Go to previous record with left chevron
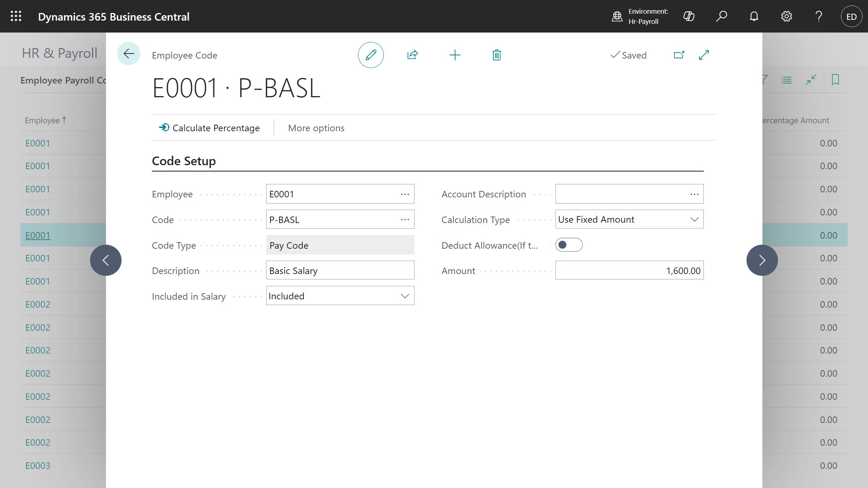Viewport: 868px width, 488px height. click(x=106, y=260)
